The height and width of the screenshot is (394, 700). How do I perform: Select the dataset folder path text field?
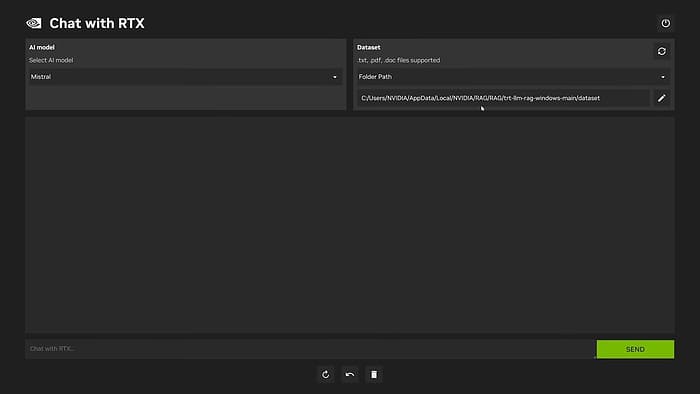click(x=504, y=98)
